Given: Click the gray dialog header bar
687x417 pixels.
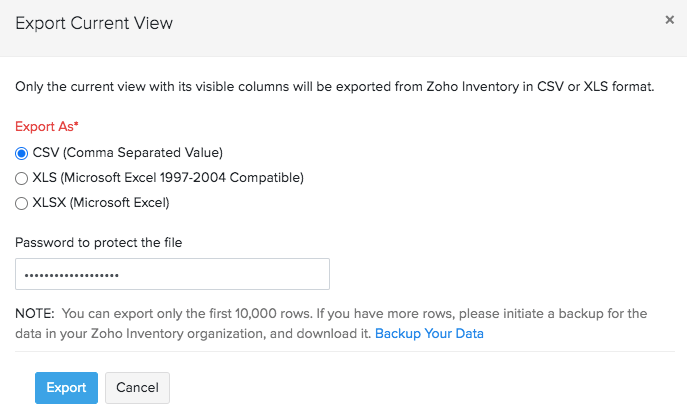Looking at the screenshot, I should tap(400, 27).
